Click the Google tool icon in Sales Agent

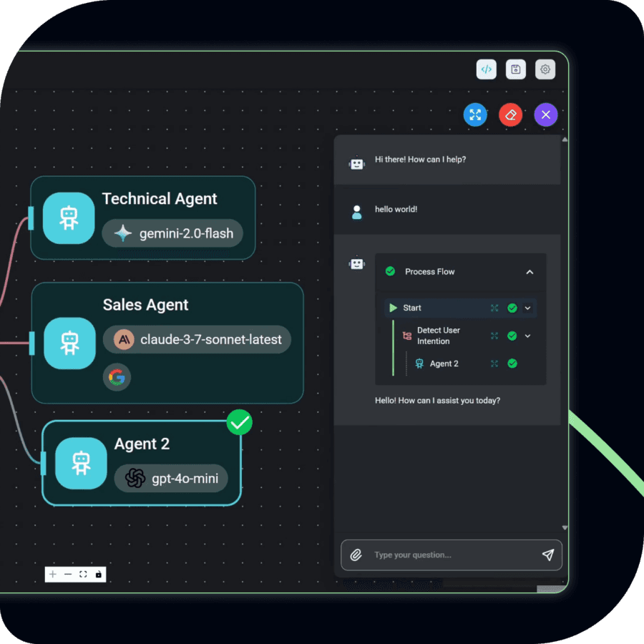click(x=117, y=377)
